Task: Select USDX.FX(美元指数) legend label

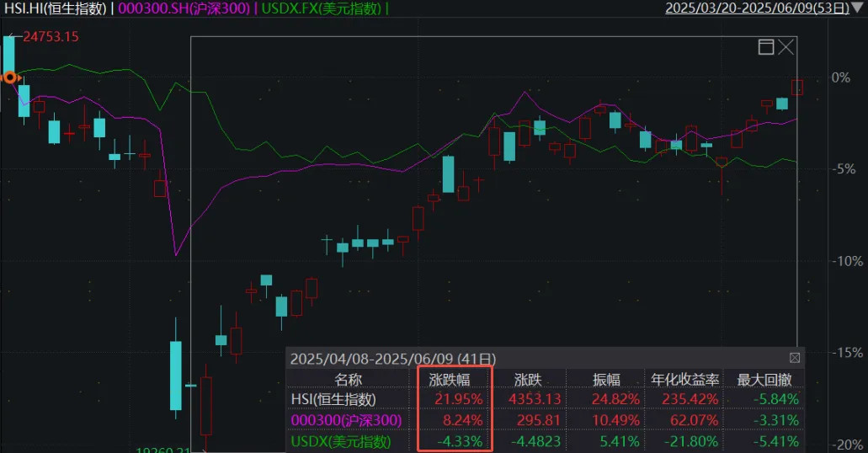Action: [321, 8]
